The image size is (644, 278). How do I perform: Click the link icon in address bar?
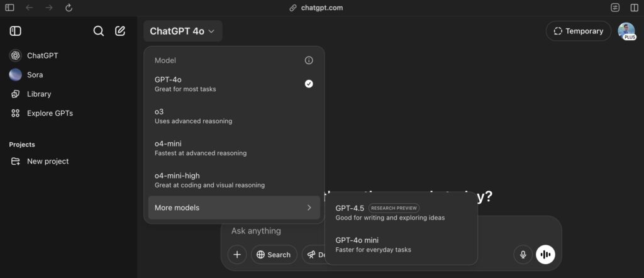tap(293, 8)
